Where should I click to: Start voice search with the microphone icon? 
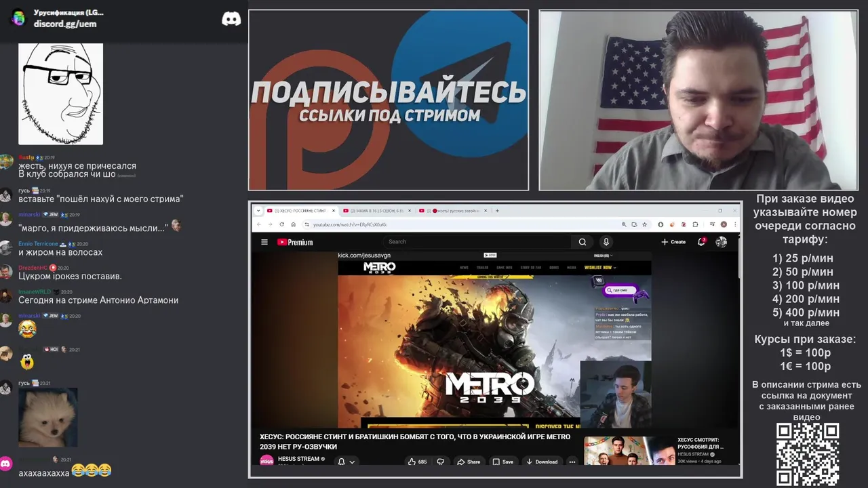[x=606, y=242]
